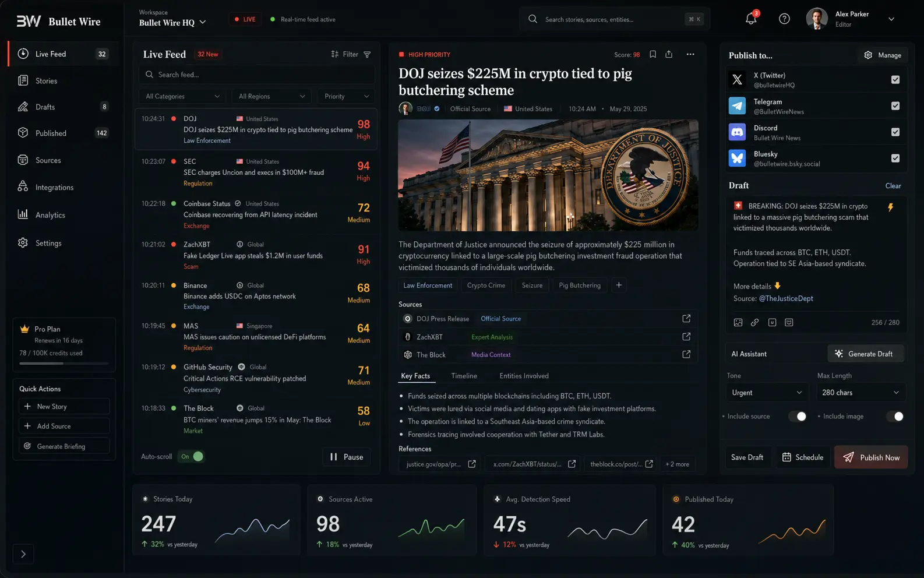
Task: Click the Telegram channel icon
Action: tap(738, 106)
